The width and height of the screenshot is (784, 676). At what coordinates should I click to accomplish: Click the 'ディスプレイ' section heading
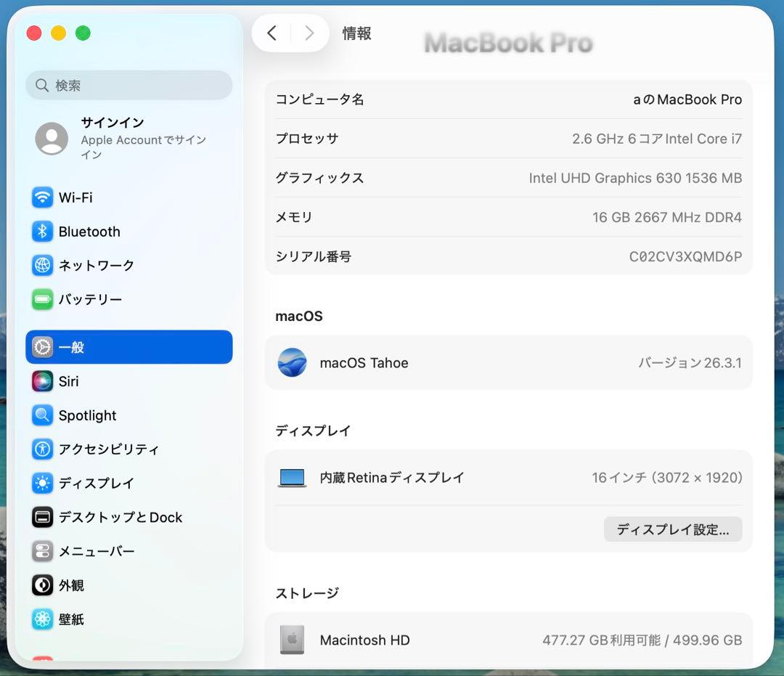[x=313, y=431]
